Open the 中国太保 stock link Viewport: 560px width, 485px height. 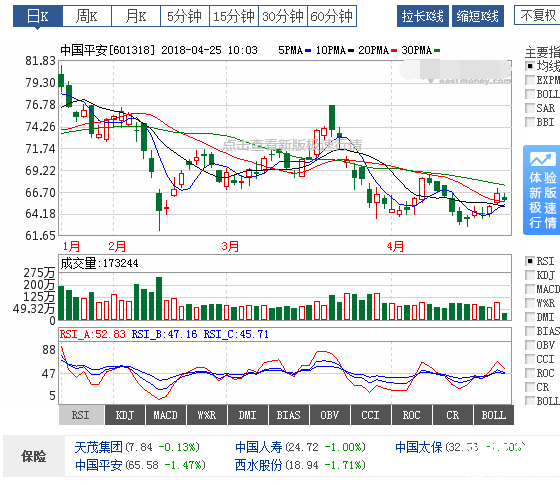coord(419,447)
